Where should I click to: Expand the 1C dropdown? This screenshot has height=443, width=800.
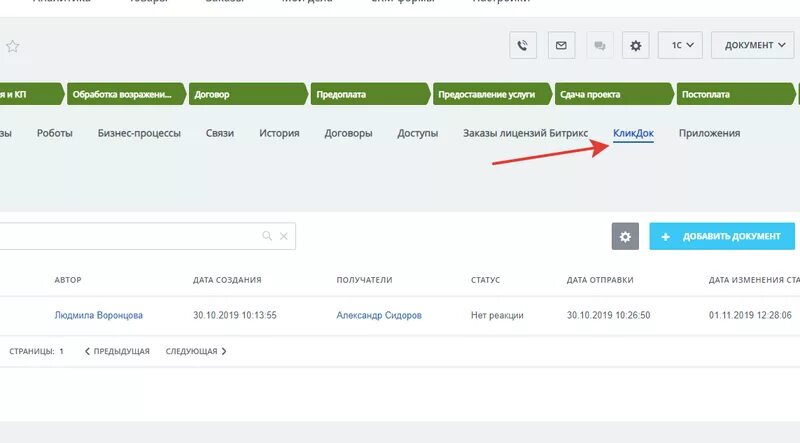tap(680, 45)
